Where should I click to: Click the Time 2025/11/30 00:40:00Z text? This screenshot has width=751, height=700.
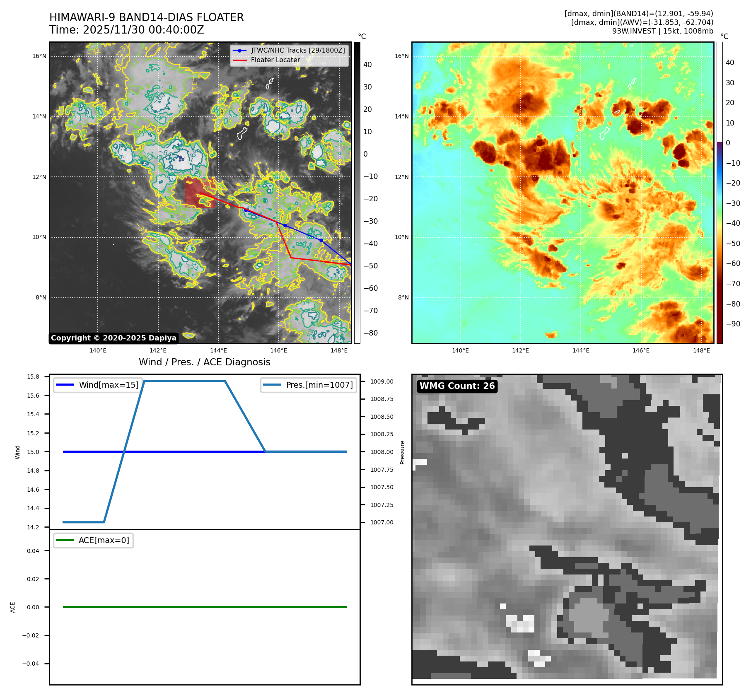click(x=126, y=30)
